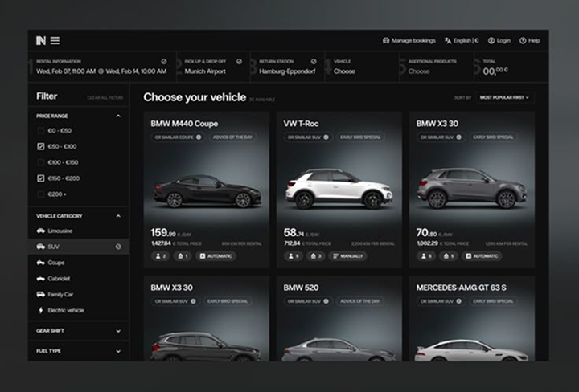579x392 pixels.
Task: Click the Rental Information edit icon
Action: pos(164,62)
